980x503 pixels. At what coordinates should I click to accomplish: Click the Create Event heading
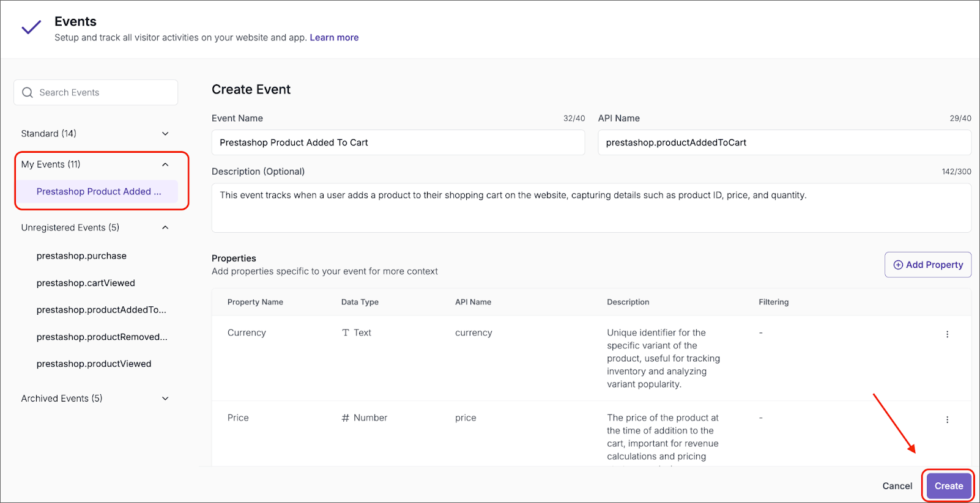[x=251, y=89]
